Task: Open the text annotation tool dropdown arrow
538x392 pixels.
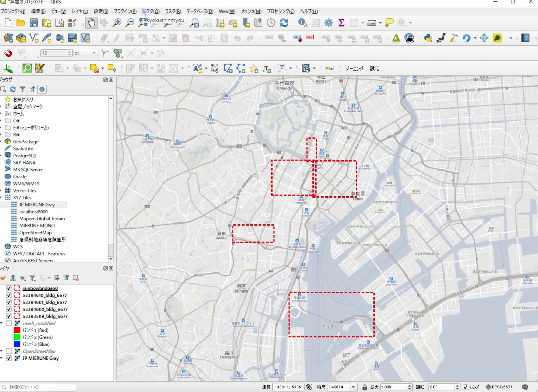Action: click(x=290, y=68)
